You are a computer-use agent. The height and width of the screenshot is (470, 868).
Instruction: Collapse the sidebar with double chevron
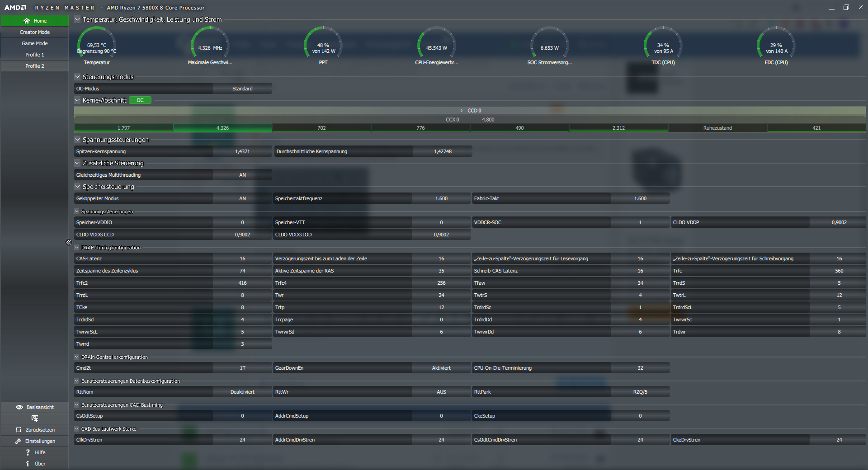point(69,242)
